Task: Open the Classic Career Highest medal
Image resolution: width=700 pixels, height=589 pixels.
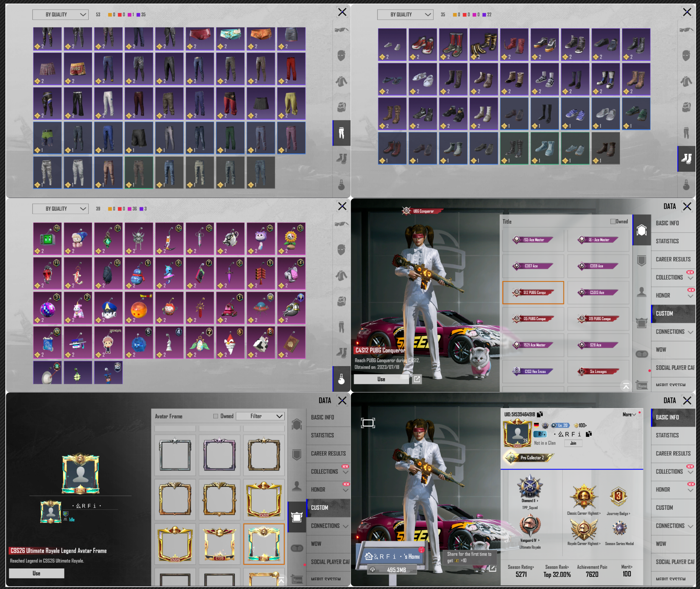Action: tap(584, 497)
